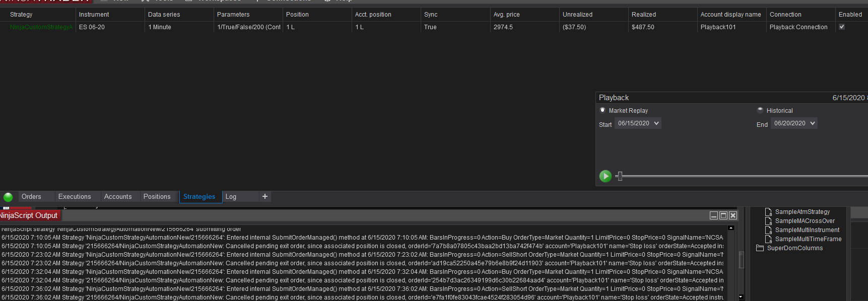Click the 1 Minute data series cell
The image size is (868, 301).
click(x=160, y=27)
